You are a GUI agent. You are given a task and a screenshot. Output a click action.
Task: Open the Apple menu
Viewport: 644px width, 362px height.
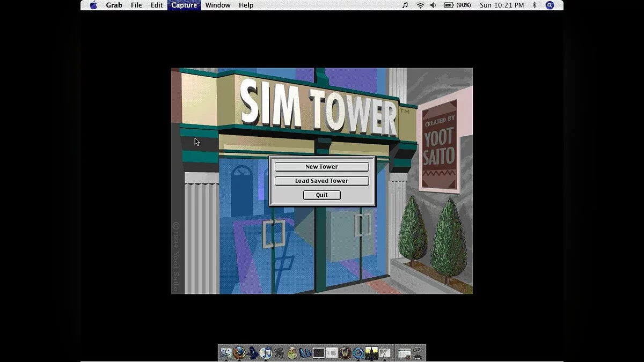click(93, 5)
